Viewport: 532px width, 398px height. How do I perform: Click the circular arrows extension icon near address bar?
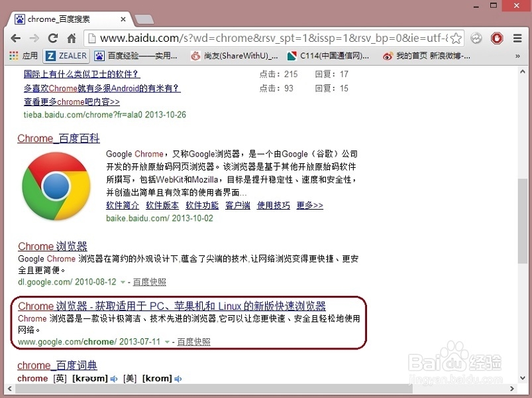pos(475,38)
